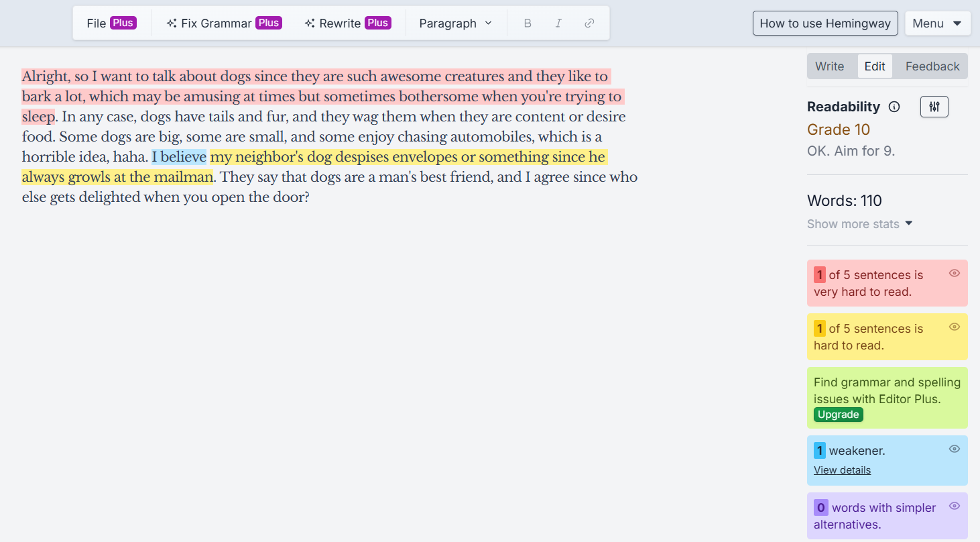The width and height of the screenshot is (980, 542).
Task: Switch to the Feedback tab
Action: click(x=931, y=66)
